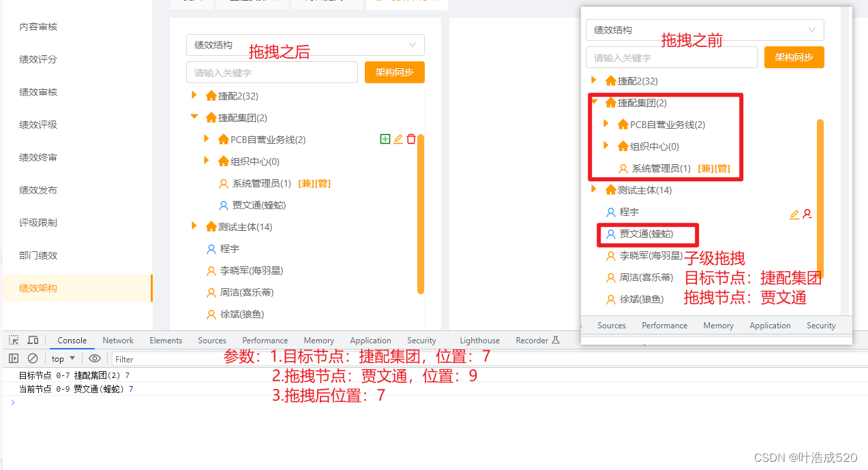The image size is (868, 470).
Task: Click the live expression eye icon
Action: pyautogui.click(x=95, y=358)
